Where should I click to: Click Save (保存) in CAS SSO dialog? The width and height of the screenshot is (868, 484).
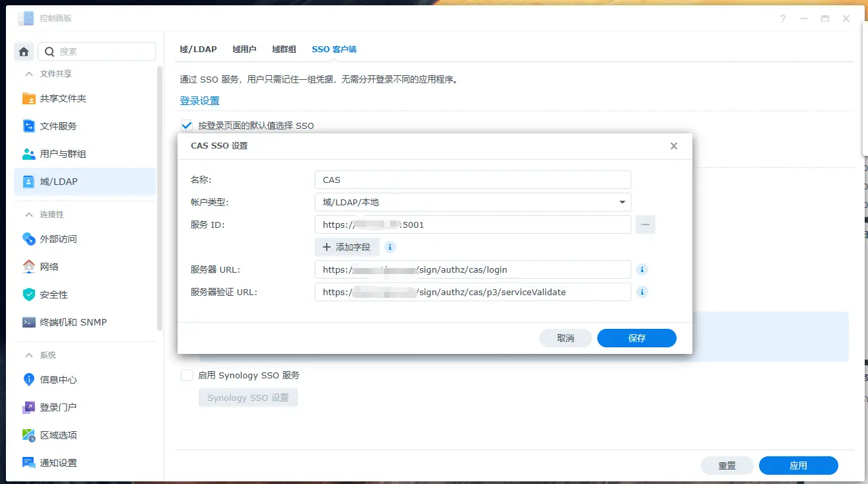[x=636, y=338]
